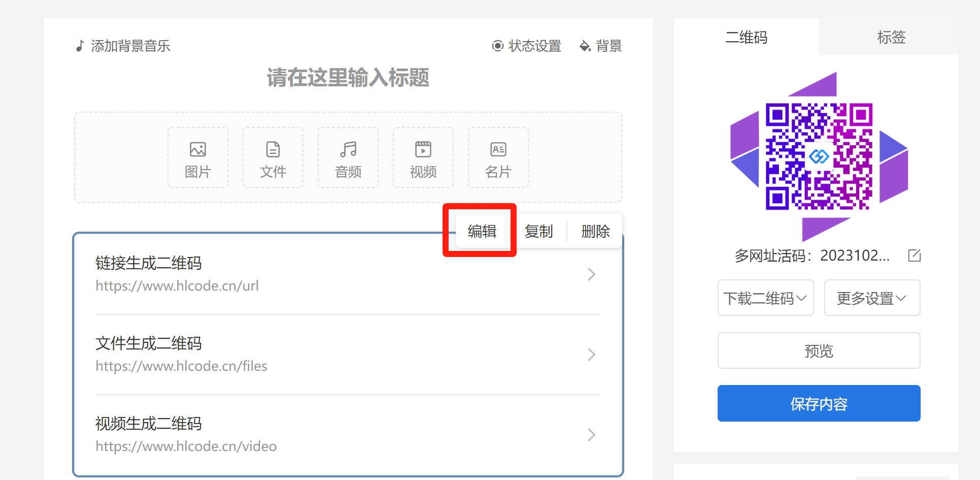Click 添加背景音乐 text link
The width and height of the screenshot is (980, 480).
click(x=130, y=46)
